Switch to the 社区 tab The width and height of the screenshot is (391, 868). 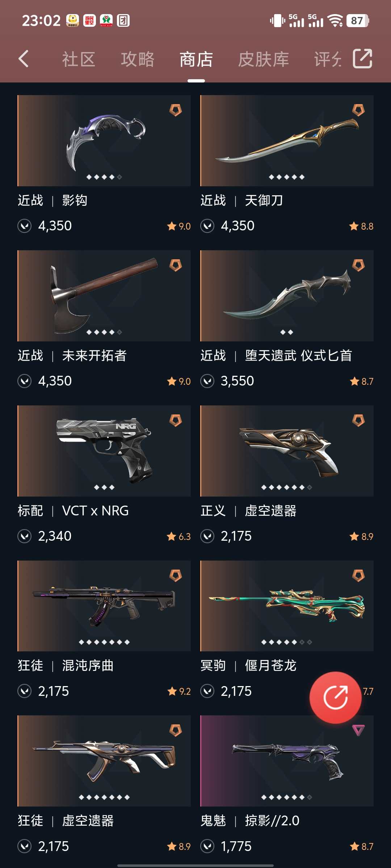pos(79,59)
